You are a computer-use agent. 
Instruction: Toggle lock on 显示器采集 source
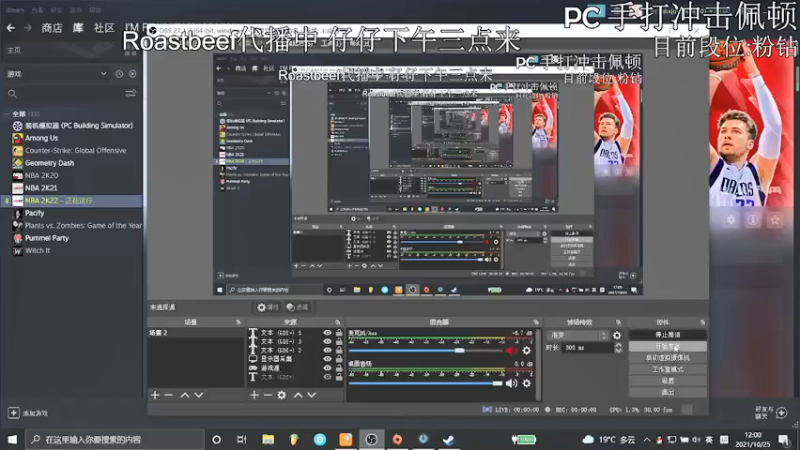pos(339,359)
